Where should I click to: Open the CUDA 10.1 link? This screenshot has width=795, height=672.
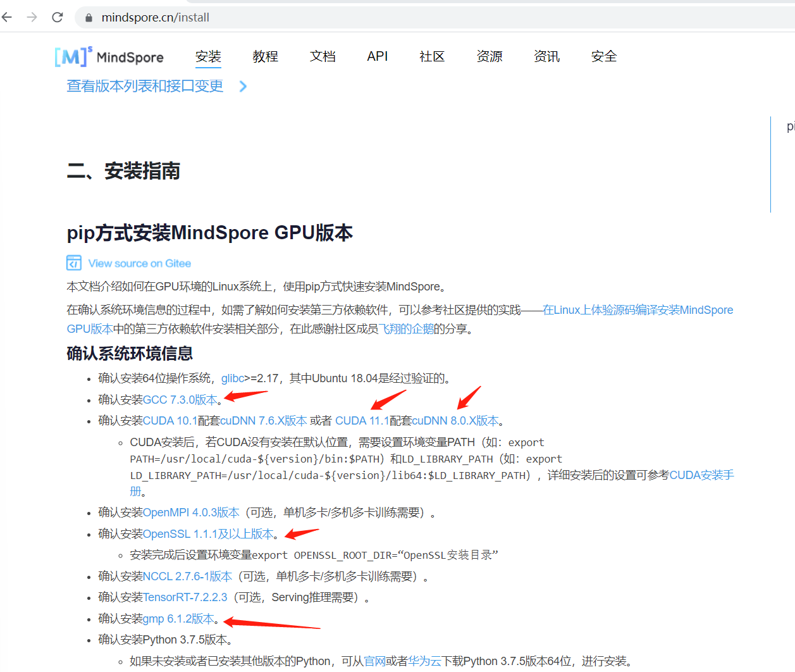coord(170,421)
